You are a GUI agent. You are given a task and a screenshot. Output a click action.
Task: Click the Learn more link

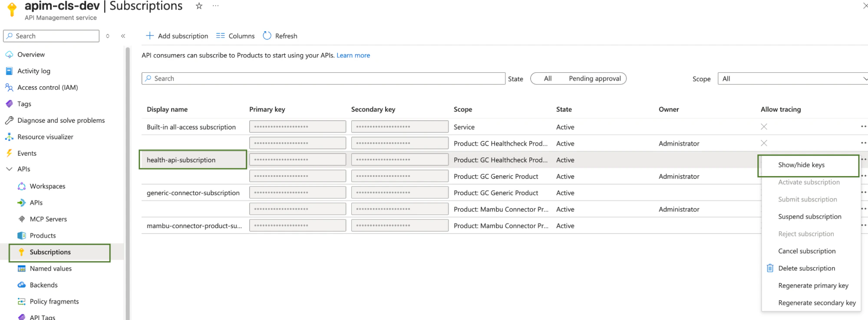tap(353, 56)
